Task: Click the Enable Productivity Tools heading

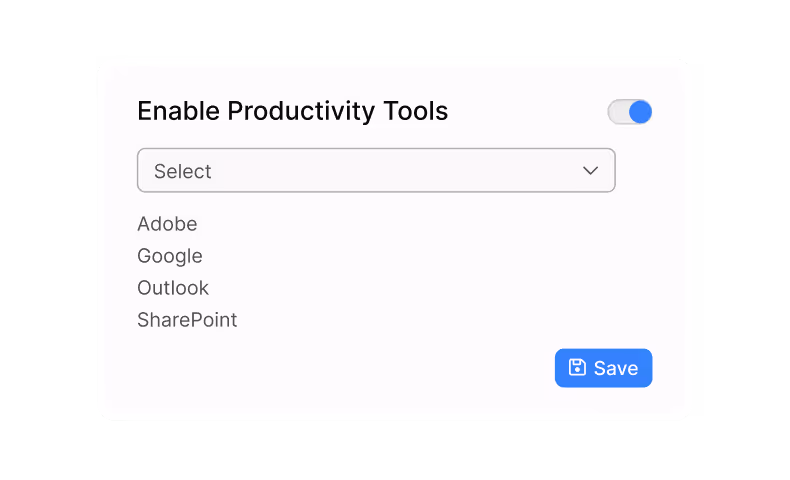Action: click(x=292, y=111)
